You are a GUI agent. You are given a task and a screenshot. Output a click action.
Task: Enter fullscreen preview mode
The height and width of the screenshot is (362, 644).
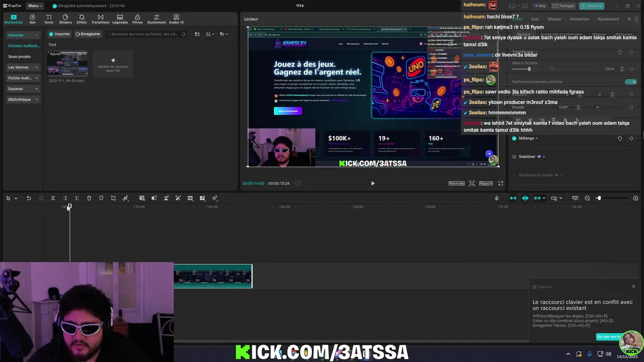[x=501, y=184]
